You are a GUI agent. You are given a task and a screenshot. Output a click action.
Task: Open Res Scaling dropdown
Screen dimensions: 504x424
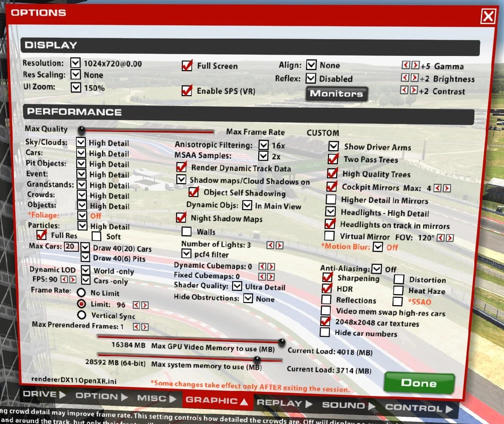coord(75,75)
